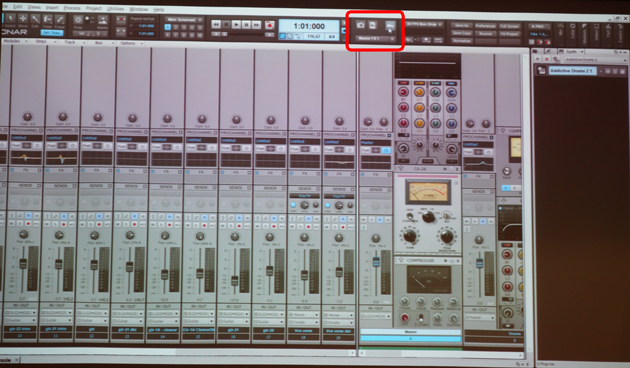The width and height of the screenshot is (630, 368).
Task: Click the Stop transport button
Action: (226, 25)
